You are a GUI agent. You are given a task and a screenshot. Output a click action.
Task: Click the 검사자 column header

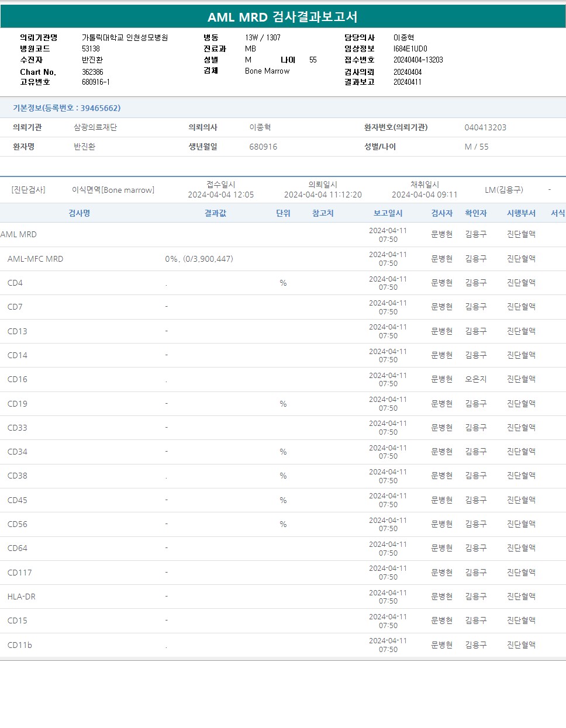[x=441, y=213]
